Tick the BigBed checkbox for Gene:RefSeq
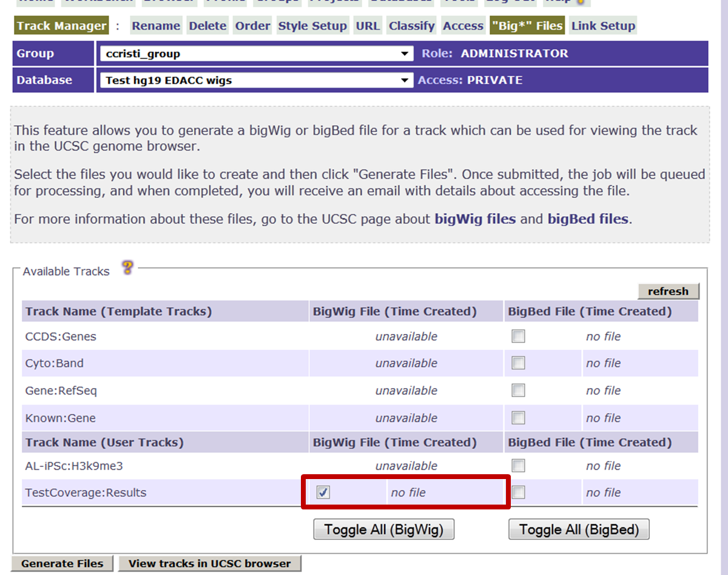The height and width of the screenshot is (575, 728). (518, 390)
